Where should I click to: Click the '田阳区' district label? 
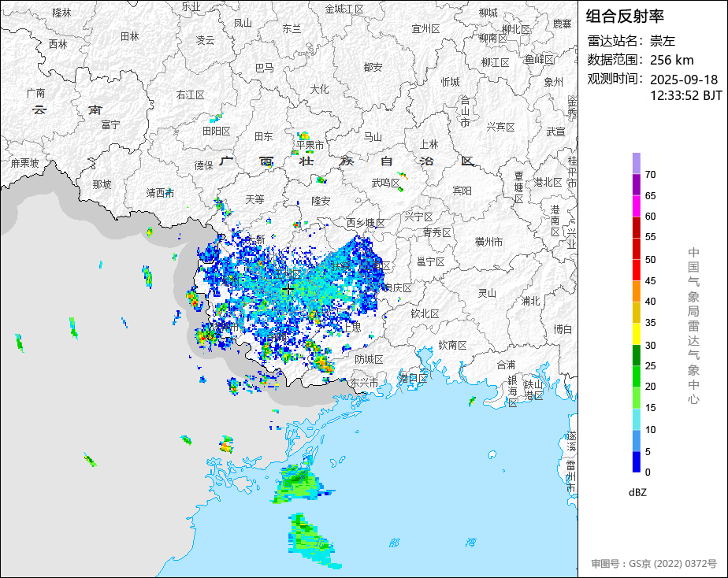click(x=217, y=132)
